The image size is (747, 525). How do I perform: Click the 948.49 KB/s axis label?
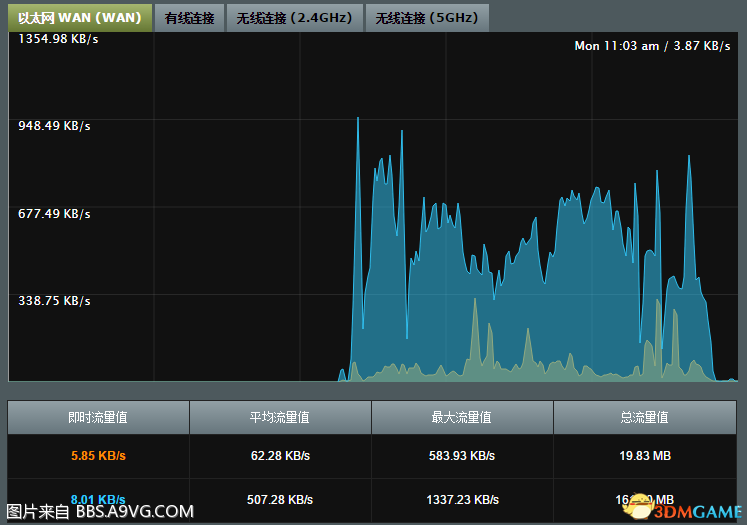pyautogui.click(x=53, y=126)
